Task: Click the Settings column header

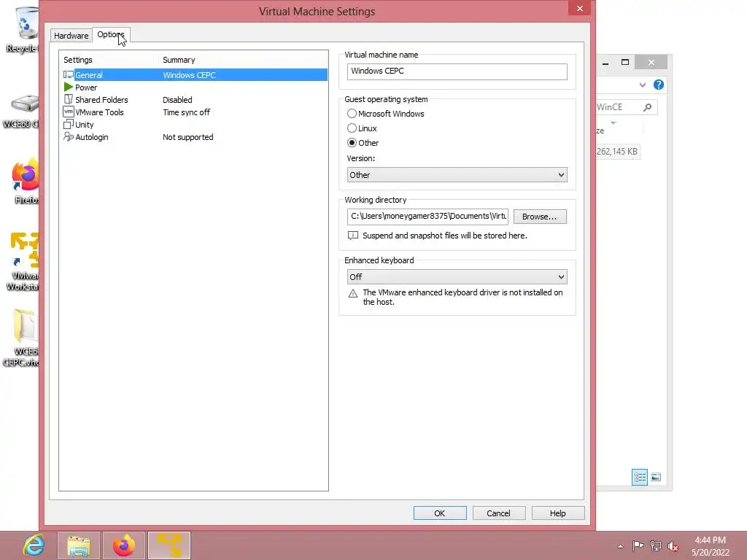Action: [109, 60]
